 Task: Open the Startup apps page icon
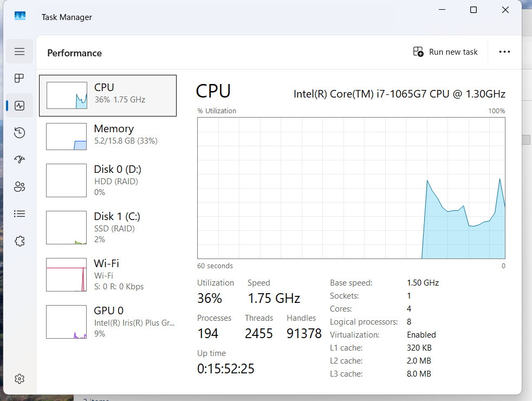[20, 159]
